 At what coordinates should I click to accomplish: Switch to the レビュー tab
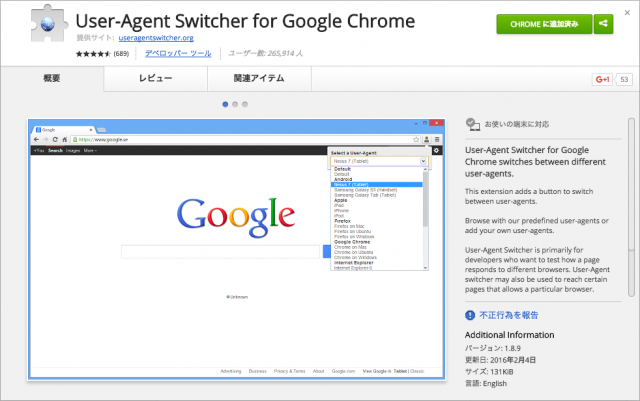(x=155, y=79)
